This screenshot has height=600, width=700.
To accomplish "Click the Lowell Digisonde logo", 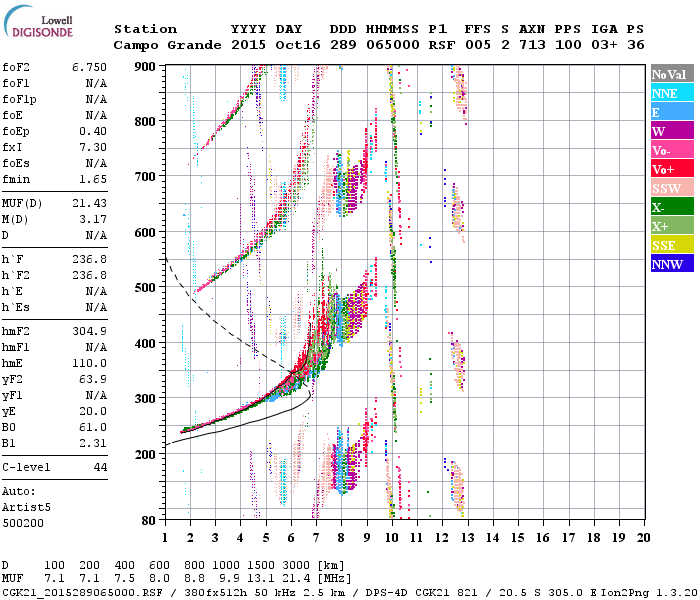I will pos(38,22).
